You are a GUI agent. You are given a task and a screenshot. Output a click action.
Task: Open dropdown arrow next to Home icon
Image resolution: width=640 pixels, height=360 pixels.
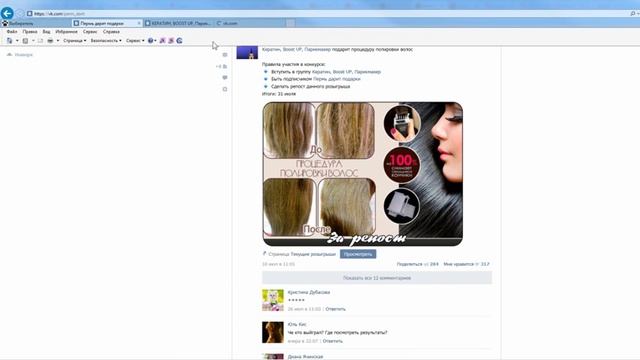tap(17, 40)
